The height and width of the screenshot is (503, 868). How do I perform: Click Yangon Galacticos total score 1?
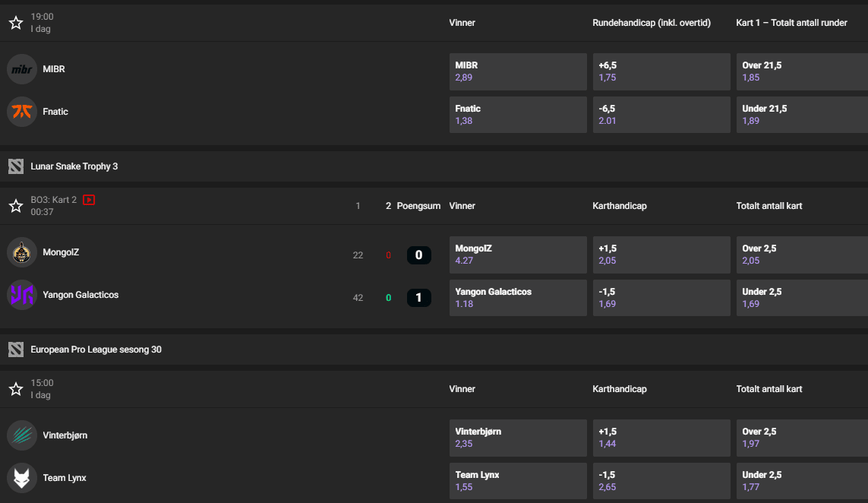click(x=419, y=298)
